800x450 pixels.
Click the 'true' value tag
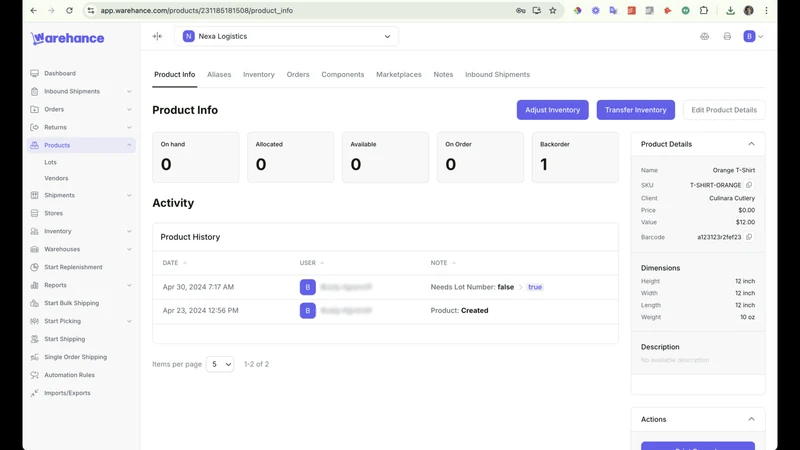coord(535,287)
